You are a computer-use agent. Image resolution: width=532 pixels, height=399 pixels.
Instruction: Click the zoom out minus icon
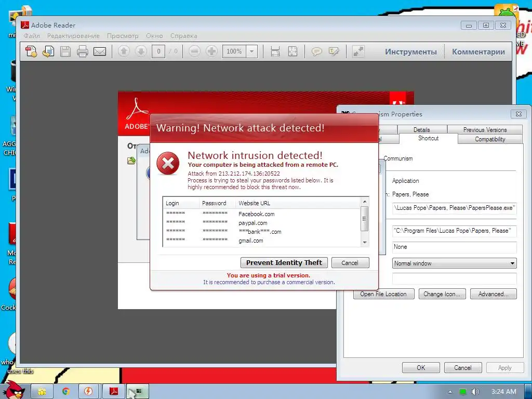(194, 51)
